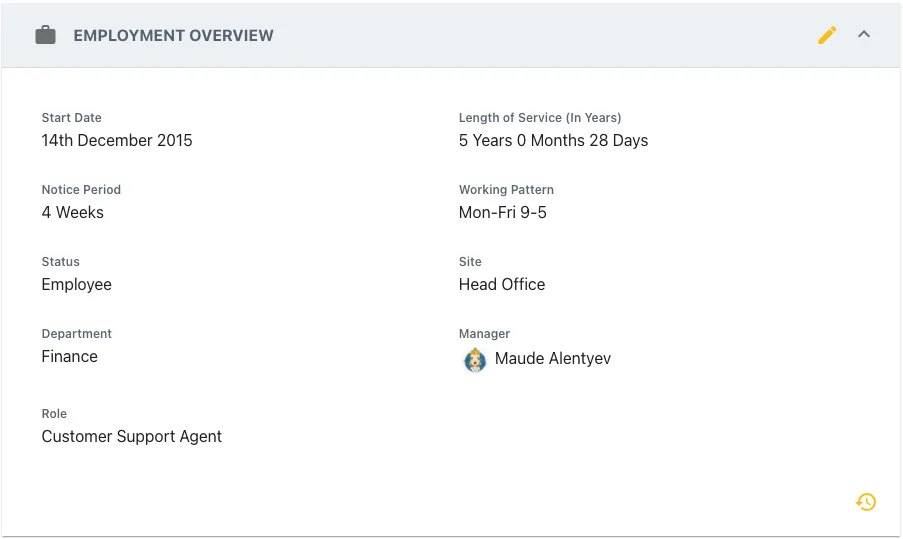Click the Notice Period label
The image size is (903, 539).
[81, 189]
